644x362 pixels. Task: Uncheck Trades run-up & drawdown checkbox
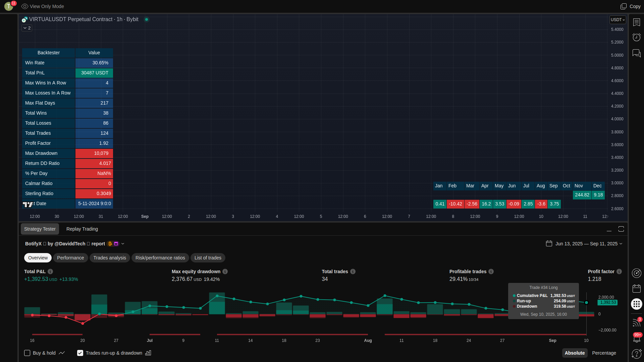coord(80,353)
